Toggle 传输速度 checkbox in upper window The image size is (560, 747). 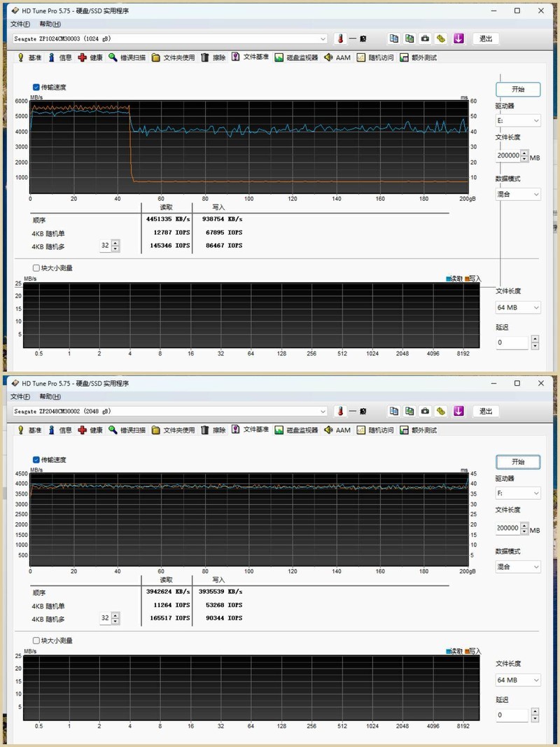(36, 88)
